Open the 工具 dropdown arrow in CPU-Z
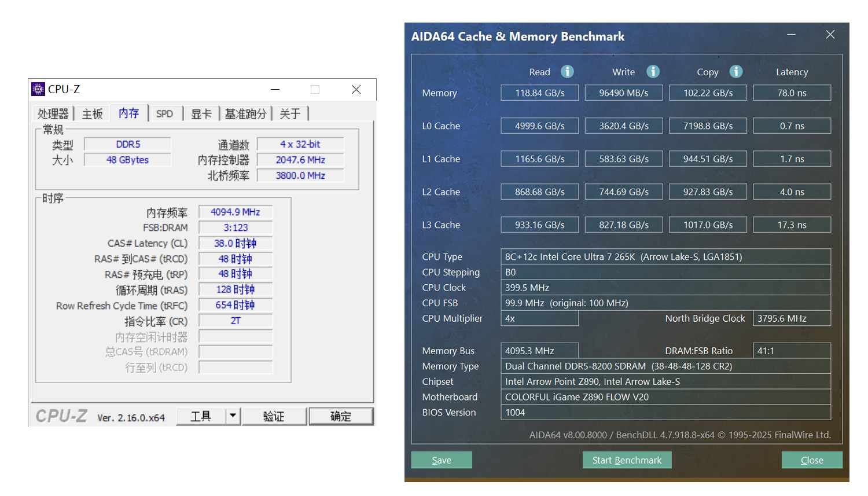 click(x=233, y=416)
